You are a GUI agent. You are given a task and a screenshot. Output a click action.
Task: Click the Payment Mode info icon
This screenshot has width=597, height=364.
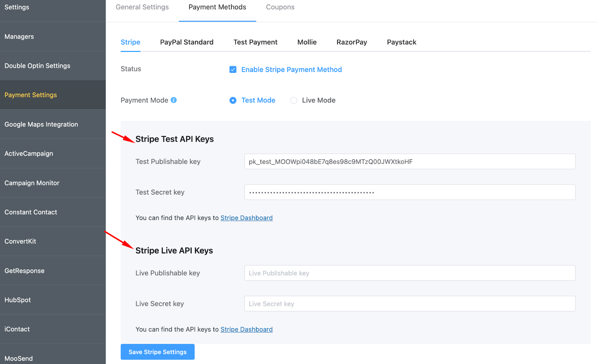point(174,100)
